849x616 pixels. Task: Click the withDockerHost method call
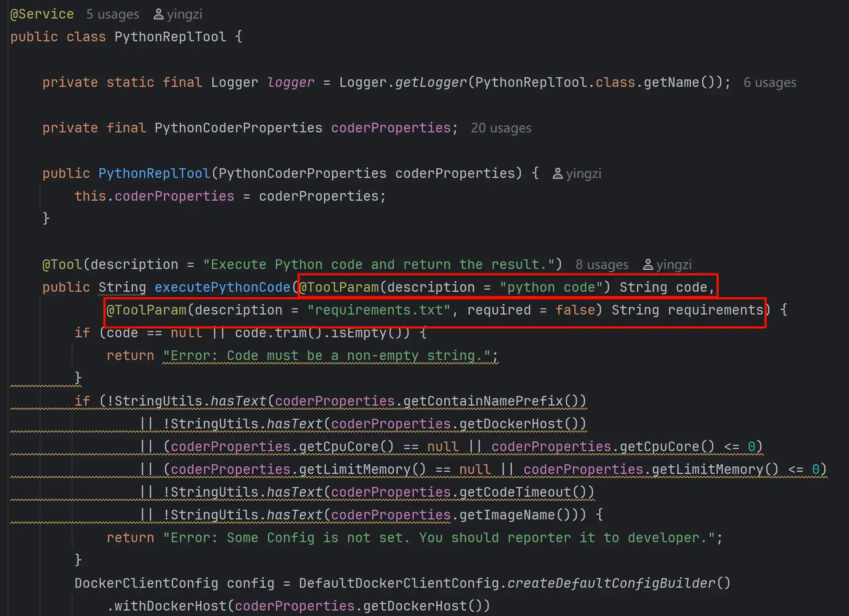170,606
